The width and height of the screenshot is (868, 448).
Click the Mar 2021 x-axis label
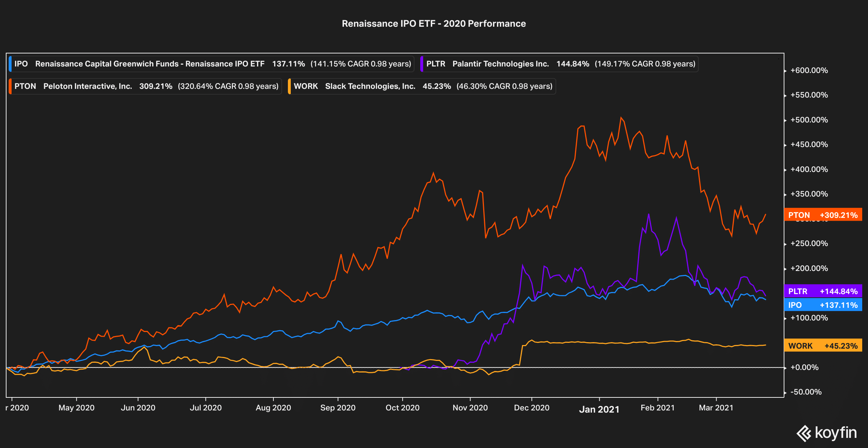(716, 408)
